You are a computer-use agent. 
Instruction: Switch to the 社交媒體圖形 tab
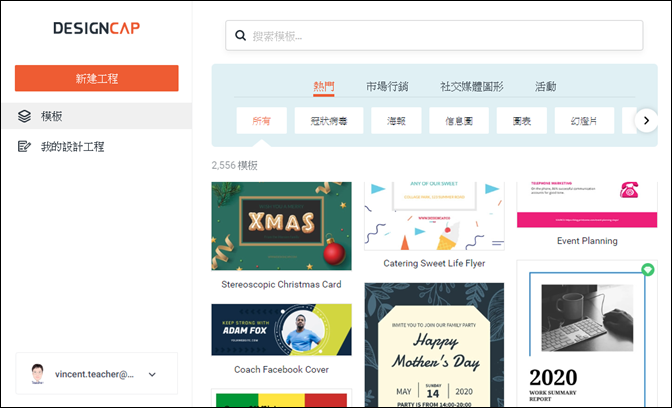click(472, 87)
